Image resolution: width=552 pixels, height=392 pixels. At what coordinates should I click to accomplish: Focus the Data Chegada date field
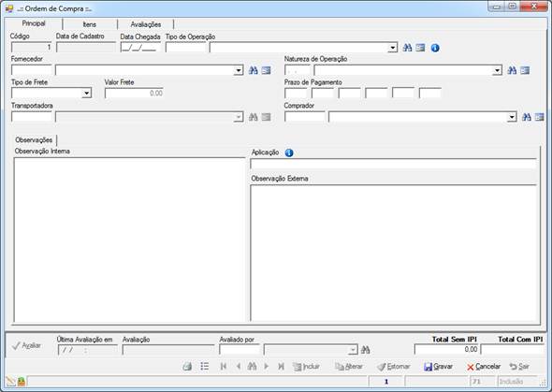140,48
